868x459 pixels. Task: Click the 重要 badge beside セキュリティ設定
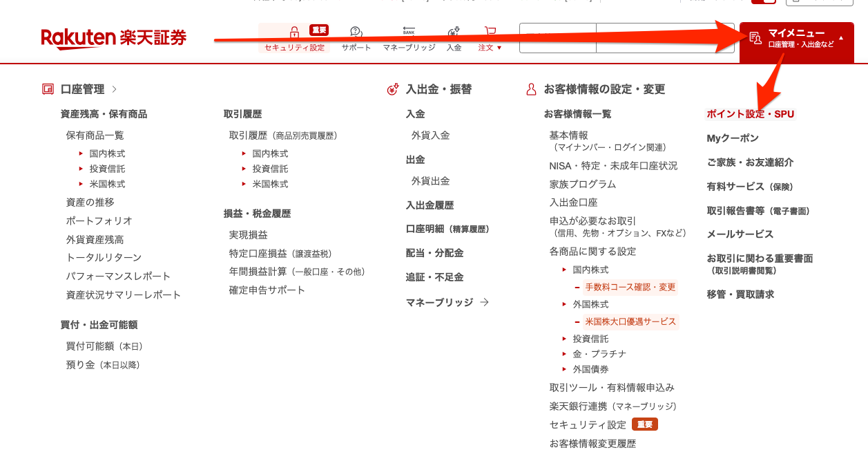click(644, 424)
